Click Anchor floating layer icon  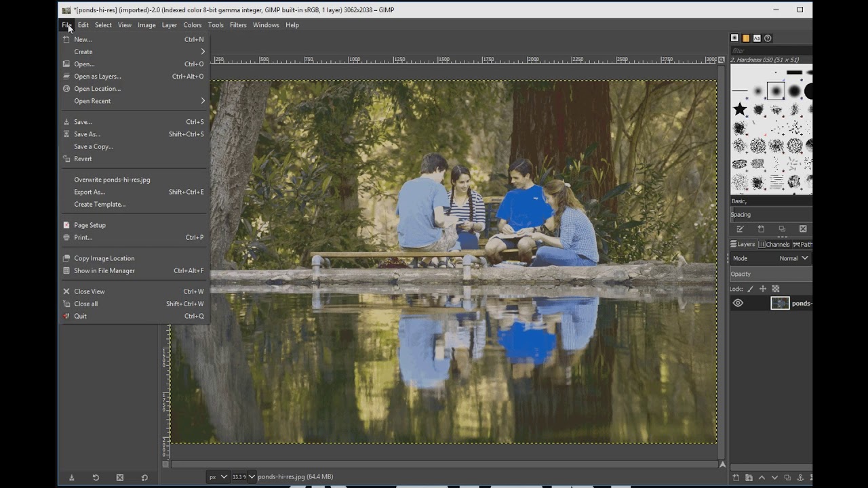click(800, 478)
